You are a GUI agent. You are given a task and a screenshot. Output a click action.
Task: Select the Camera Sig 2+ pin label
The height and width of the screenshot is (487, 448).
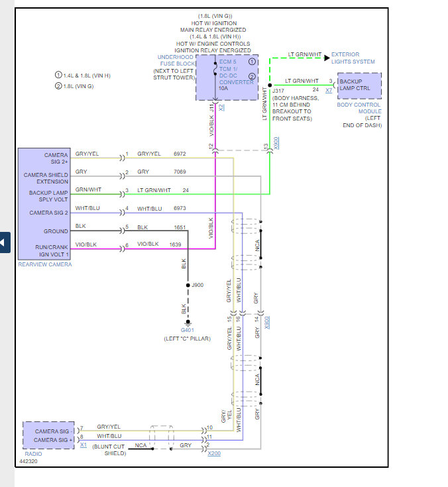(x=56, y=158)
